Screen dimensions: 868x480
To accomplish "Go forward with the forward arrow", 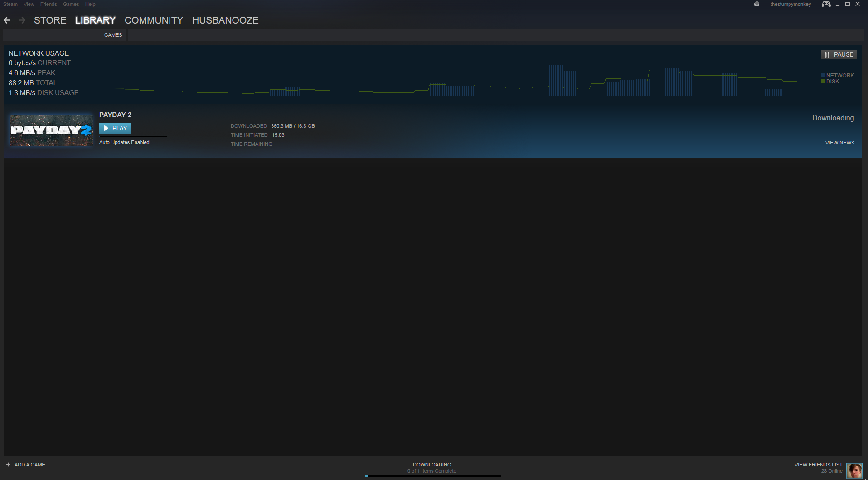I will pyautogui.click(x=22, y=20).
